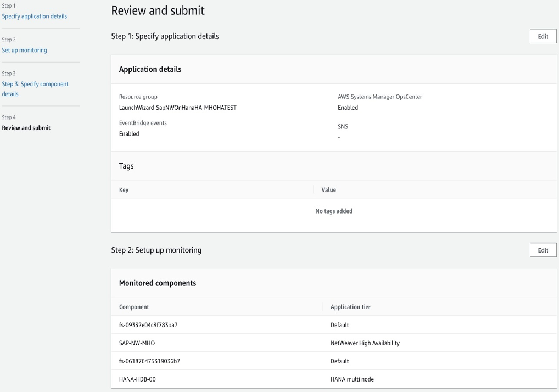Click the Monitored components heading
560x392 pixels.
(158, 283)
